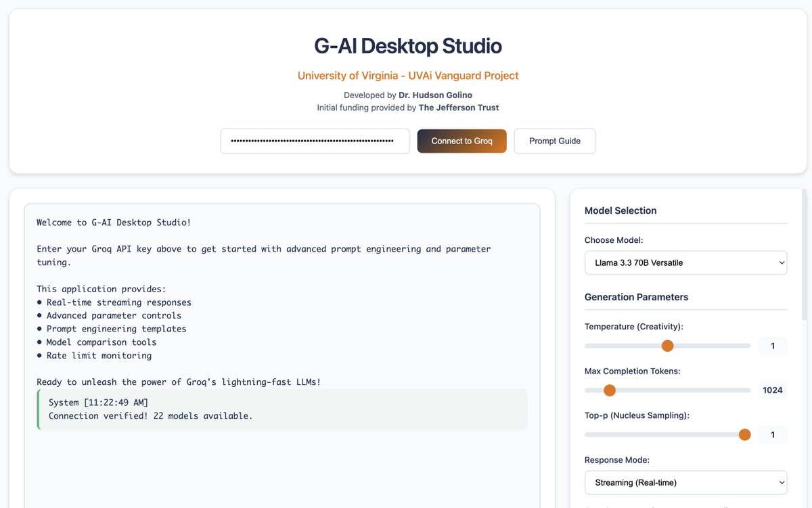The image size is (812, 508).
Task: Click the Temperature (Creativity): label
Action: pyautogui.click(x=634, y=327)
